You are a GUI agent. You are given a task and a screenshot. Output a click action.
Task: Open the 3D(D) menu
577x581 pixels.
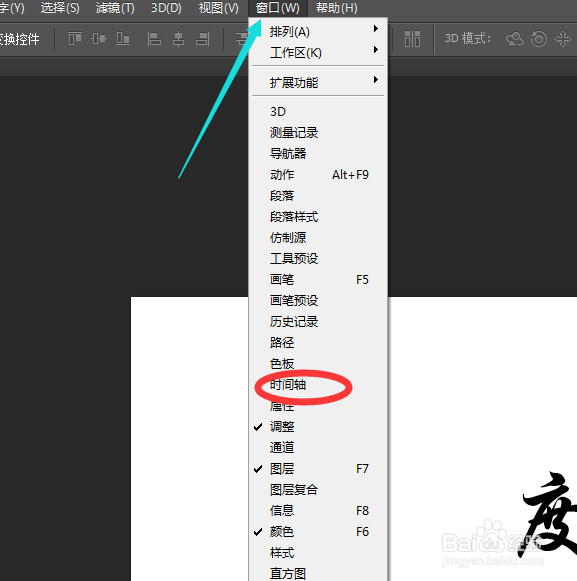(x=166, y=8)
